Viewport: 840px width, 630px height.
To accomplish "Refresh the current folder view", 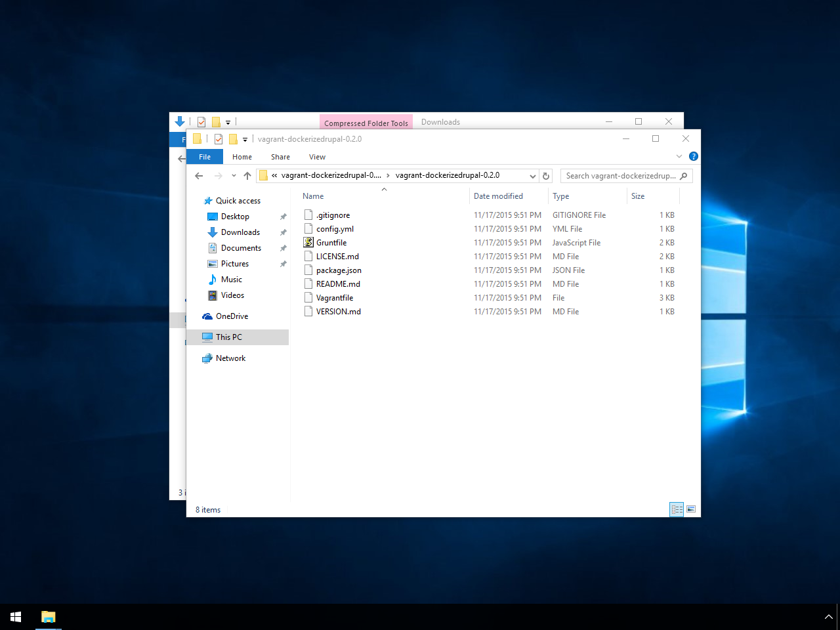I will coord(546,176).
